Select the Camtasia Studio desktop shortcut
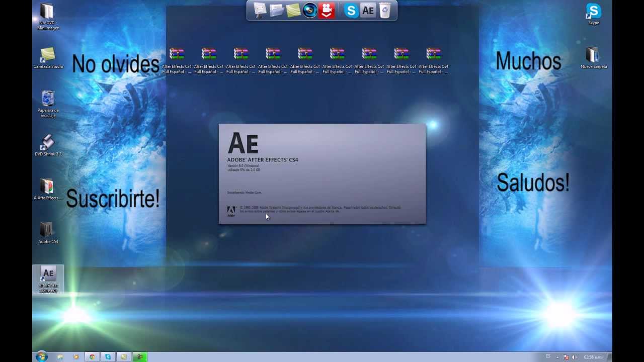The width and height of the screenshot is (644, 362). [48, 58]
